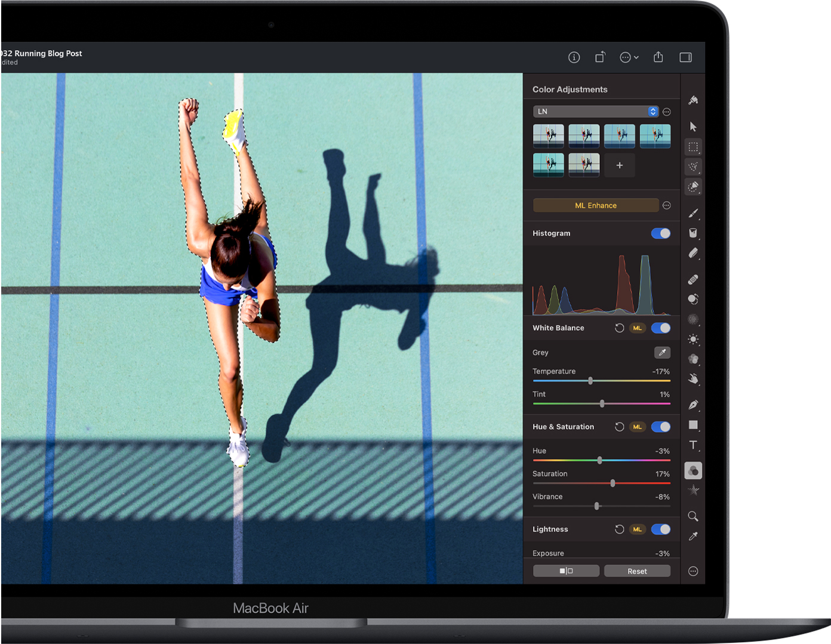Select the Color Adjustments tool icon

tap(693, 471)
